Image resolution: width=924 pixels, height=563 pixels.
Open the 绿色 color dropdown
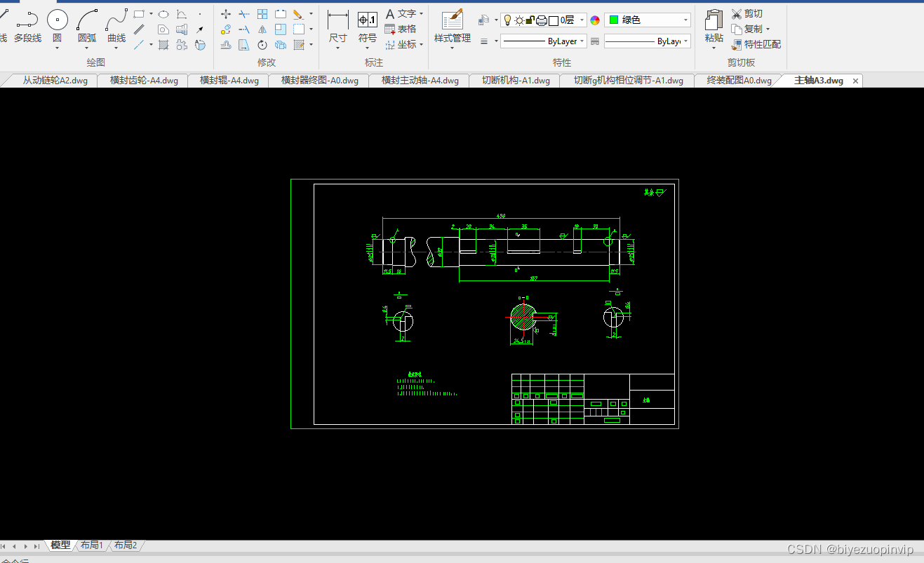click(x=648, y=20)
